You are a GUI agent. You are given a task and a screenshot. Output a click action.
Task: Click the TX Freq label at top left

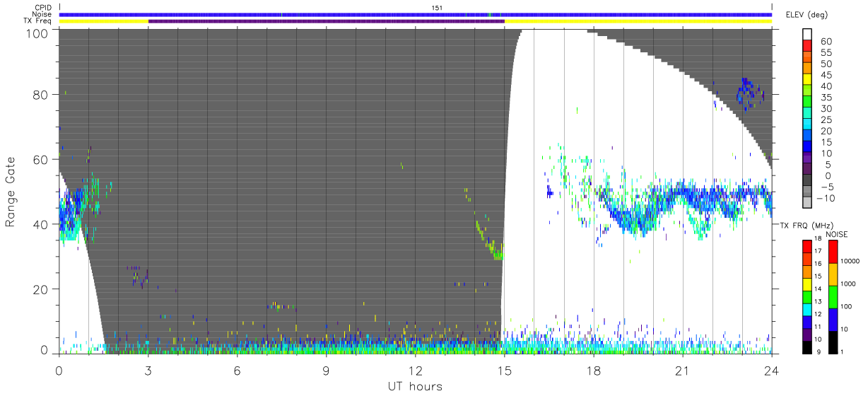click(38, 21)
